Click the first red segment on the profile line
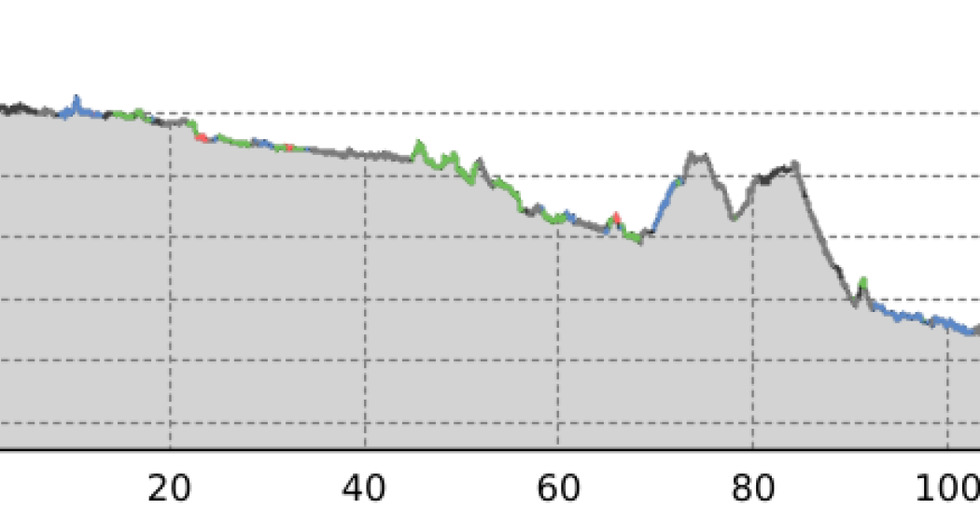The height and width of the screenshot is (523, 980). tap(202, 137)
